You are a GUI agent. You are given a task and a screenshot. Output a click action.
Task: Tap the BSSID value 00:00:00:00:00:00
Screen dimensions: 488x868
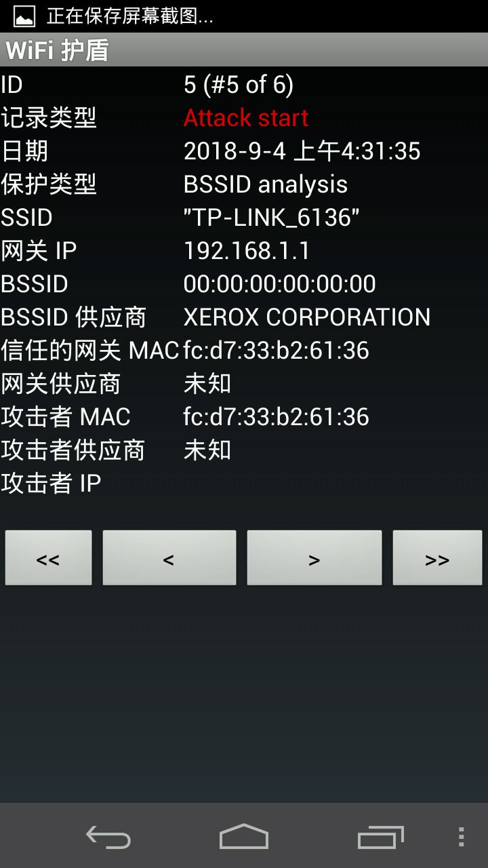coord(280,284)
